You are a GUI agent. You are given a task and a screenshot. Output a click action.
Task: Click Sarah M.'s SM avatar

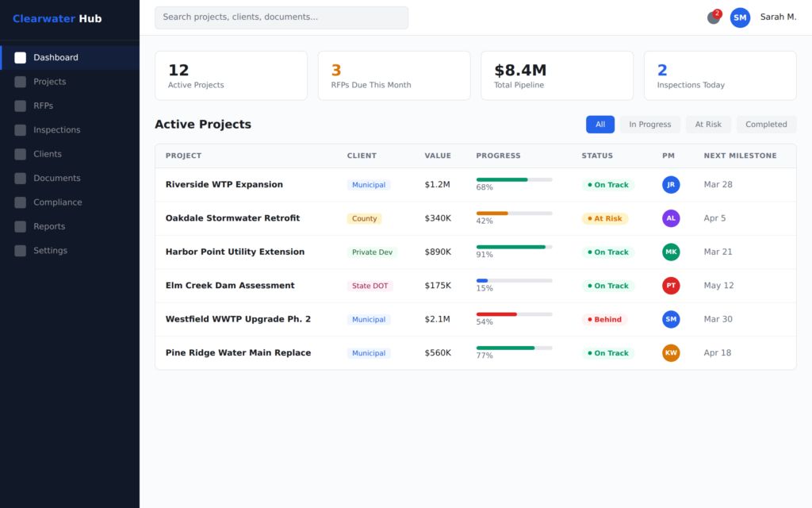point(740,17)
